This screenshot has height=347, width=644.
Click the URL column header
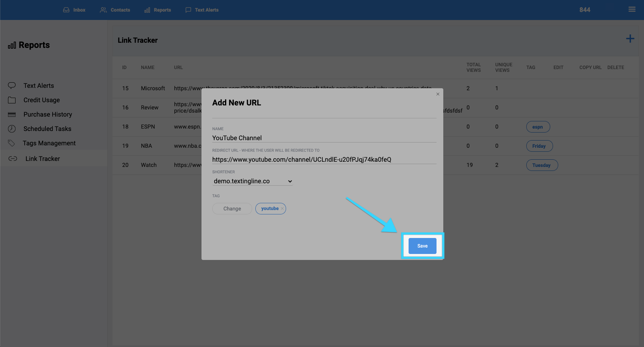pos(178,67)
